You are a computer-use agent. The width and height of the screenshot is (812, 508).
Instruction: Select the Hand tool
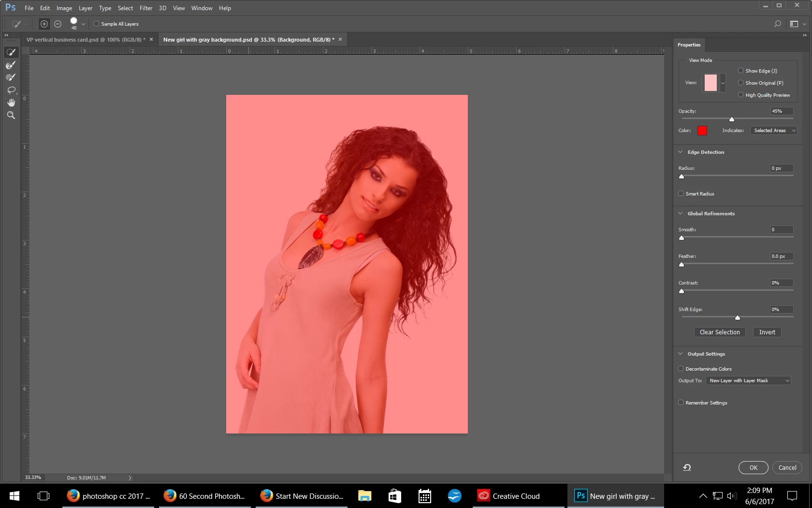tap(11, 103)
